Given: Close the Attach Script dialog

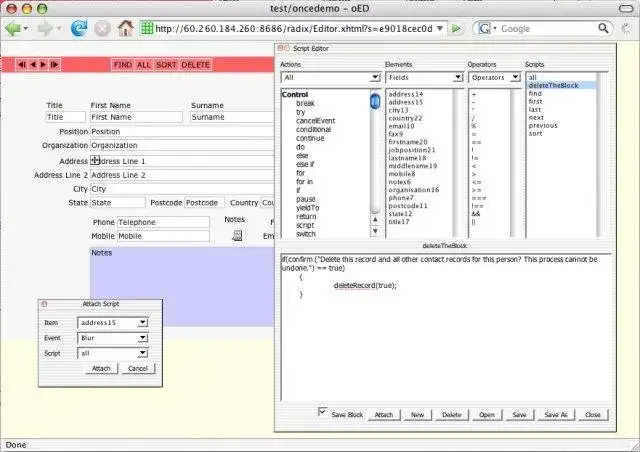Looking at the screenshot, I should coord(44,304).
